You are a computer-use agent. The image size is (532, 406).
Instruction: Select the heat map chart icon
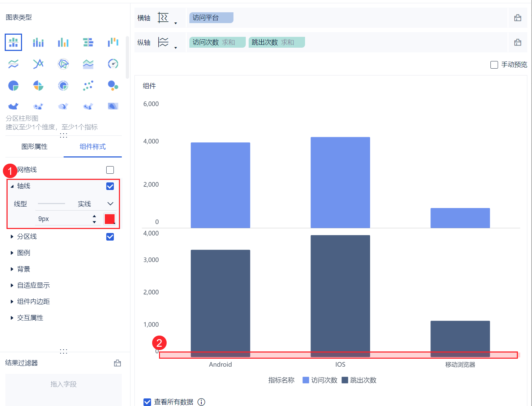point(113,106)
